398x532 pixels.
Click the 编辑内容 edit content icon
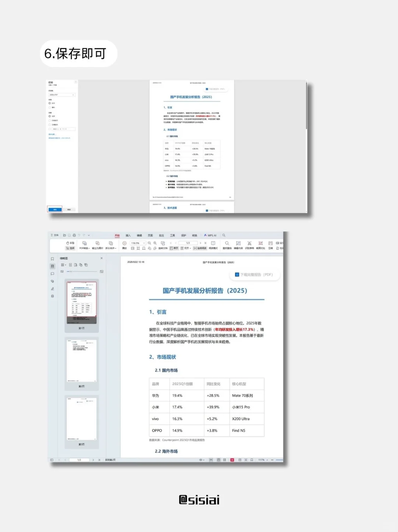coord(238,245)
